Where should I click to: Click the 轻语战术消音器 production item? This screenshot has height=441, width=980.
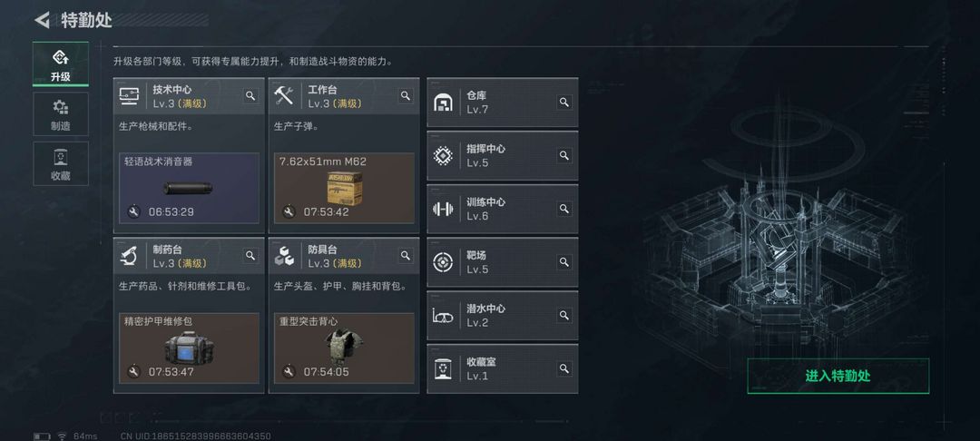pos(189,188)
